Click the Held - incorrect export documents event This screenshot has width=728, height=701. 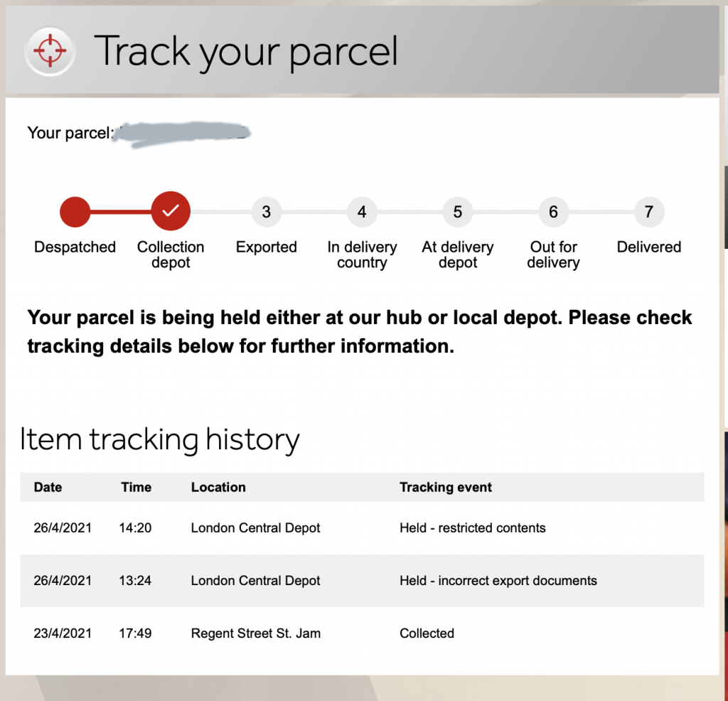pyautogui.click(x=498, y=580)
